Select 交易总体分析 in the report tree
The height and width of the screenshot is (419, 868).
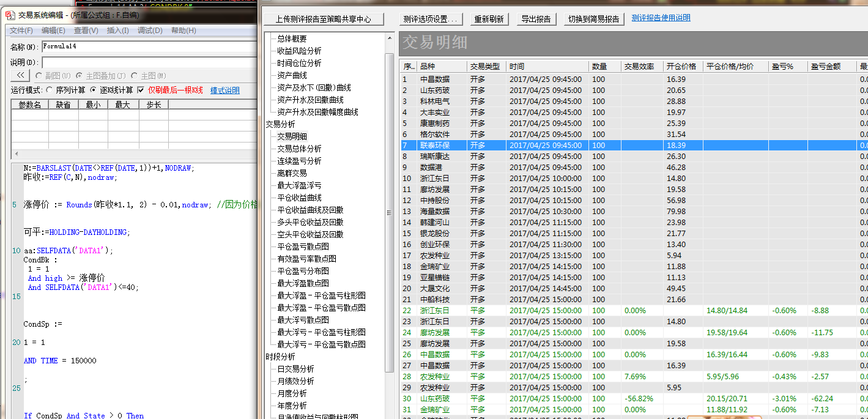click(299, 149)
